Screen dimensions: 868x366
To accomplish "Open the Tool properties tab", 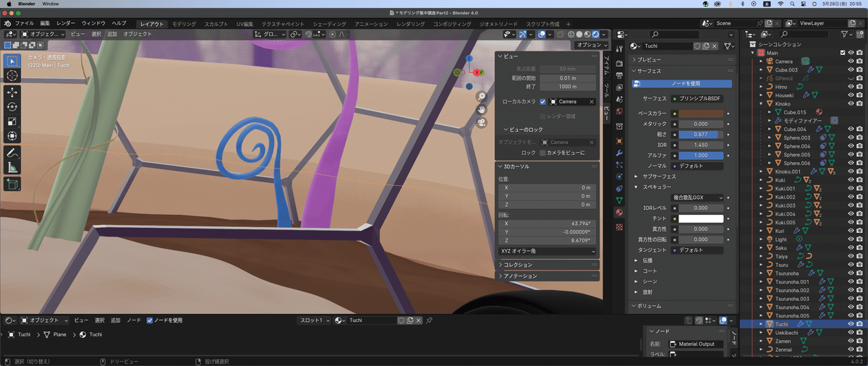I will coord(620,48).
